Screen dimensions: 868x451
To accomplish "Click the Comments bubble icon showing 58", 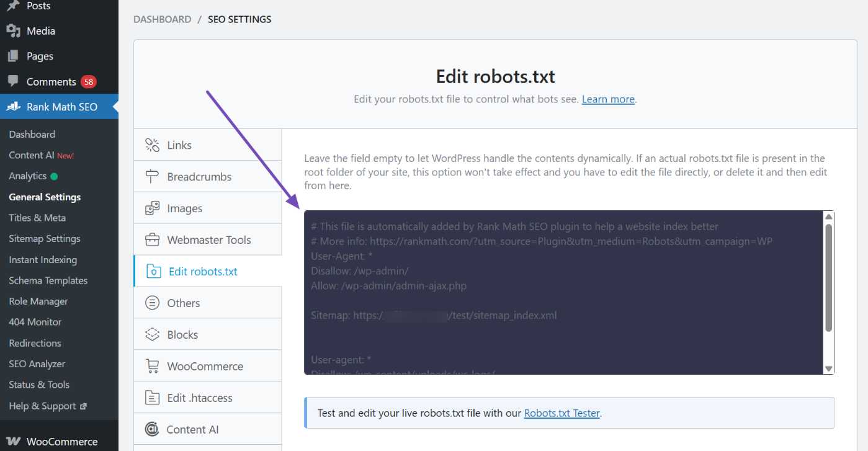I will [x=13, y=81].
